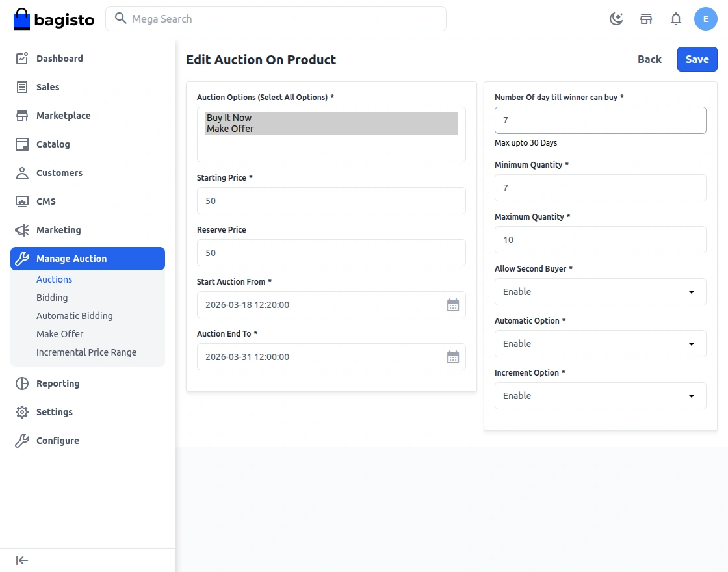
Task: Click the Mega Search box
Action: point(276,19)
